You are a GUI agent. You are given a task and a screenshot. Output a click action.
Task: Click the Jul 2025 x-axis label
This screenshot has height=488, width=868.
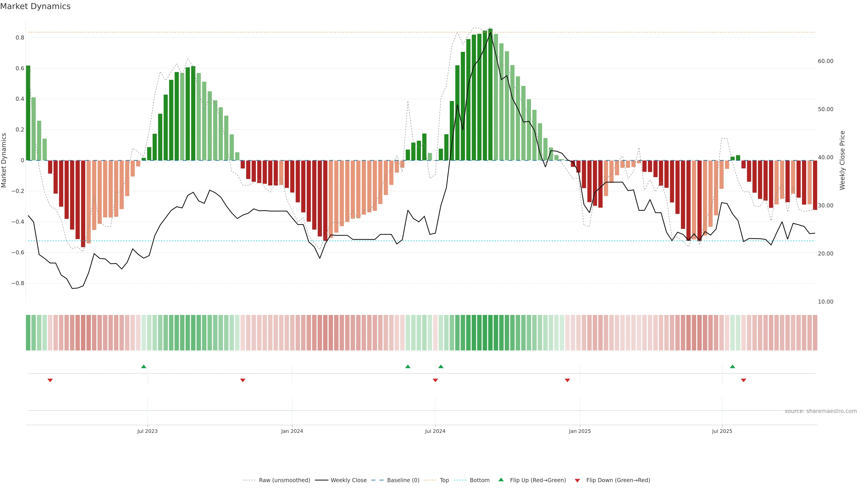pos(722,431)
